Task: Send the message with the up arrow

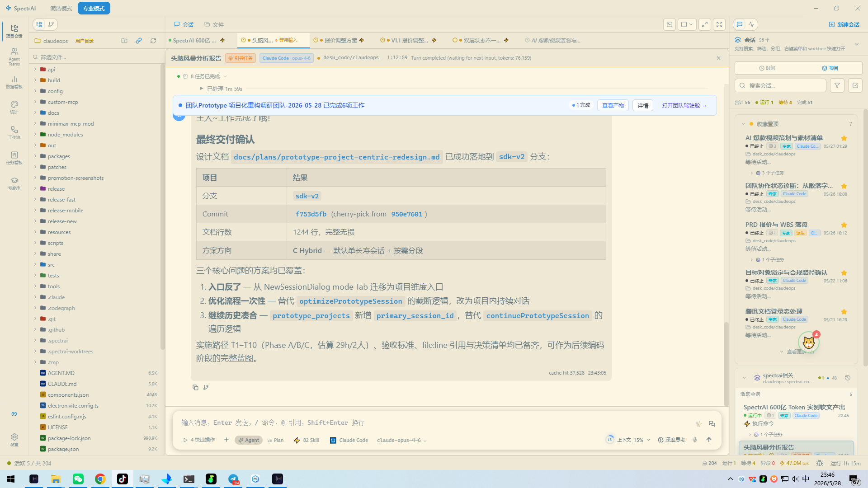Action: point(709,440)
